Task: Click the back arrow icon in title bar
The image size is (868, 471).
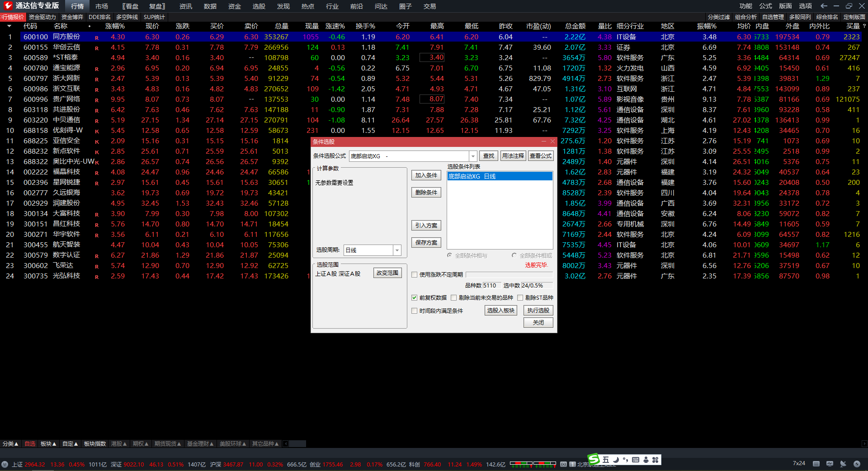Action: click(x=824, y=6)
